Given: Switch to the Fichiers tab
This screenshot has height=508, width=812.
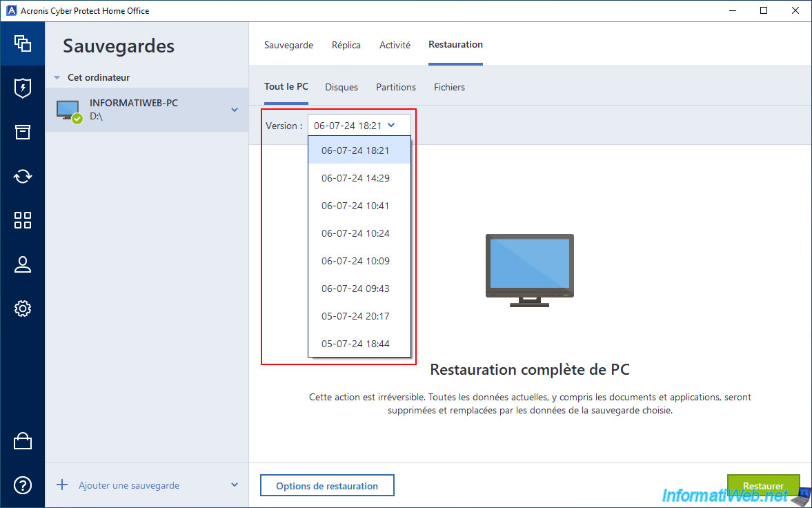Looking at the screenshot, I should [449, 87].
